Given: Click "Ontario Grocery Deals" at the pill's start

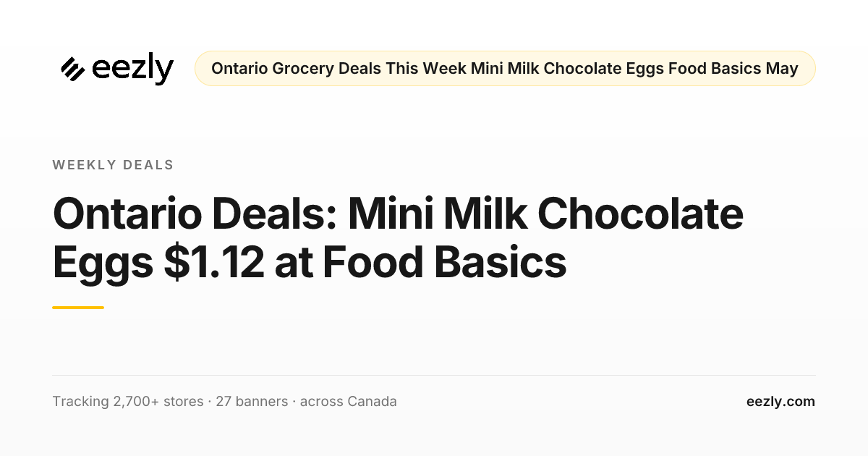Looking at the screenshot, I should point(297,69).
